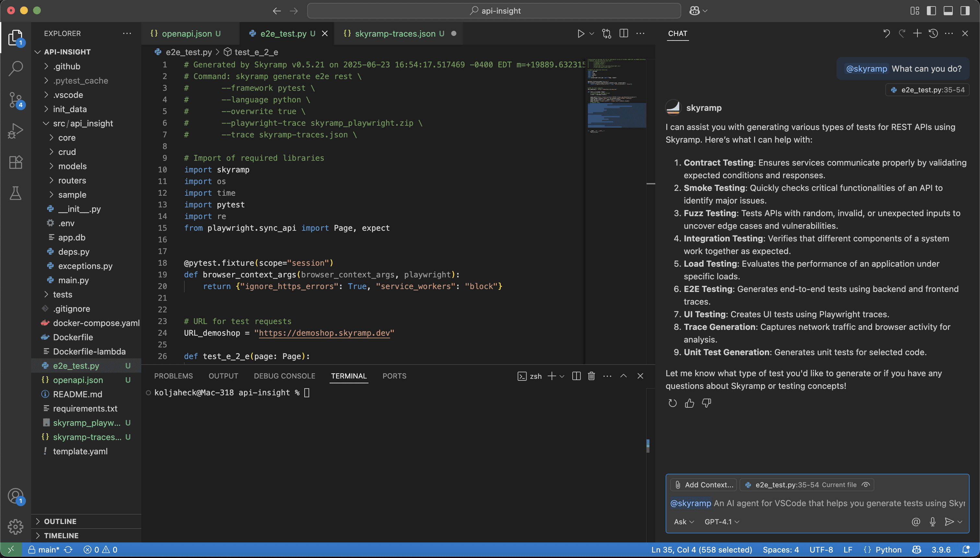Image resolution: width=980 pixels, height=558 pixels.
Task: Toggle current file context eye icon
Action: tap(865, 485)
